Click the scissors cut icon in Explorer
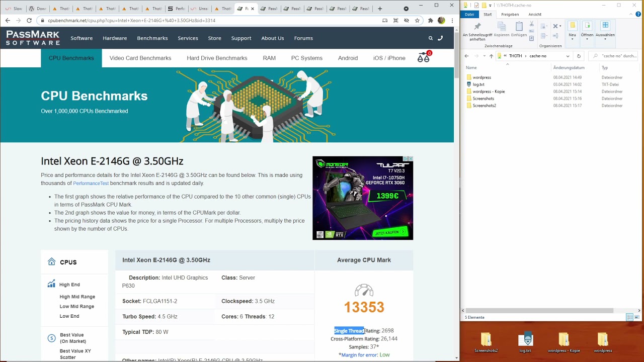 pyautogui.click(x=532, y=24)
